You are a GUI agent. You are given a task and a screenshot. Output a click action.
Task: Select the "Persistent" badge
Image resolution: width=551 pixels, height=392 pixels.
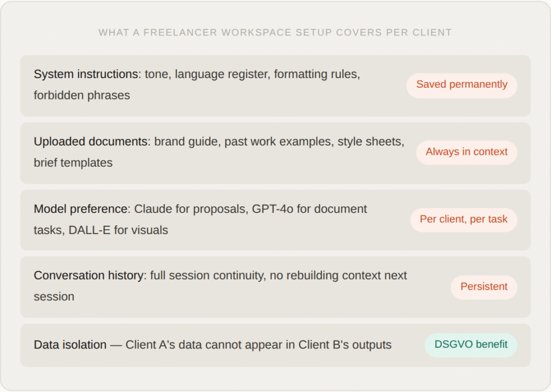click(484, 287)
